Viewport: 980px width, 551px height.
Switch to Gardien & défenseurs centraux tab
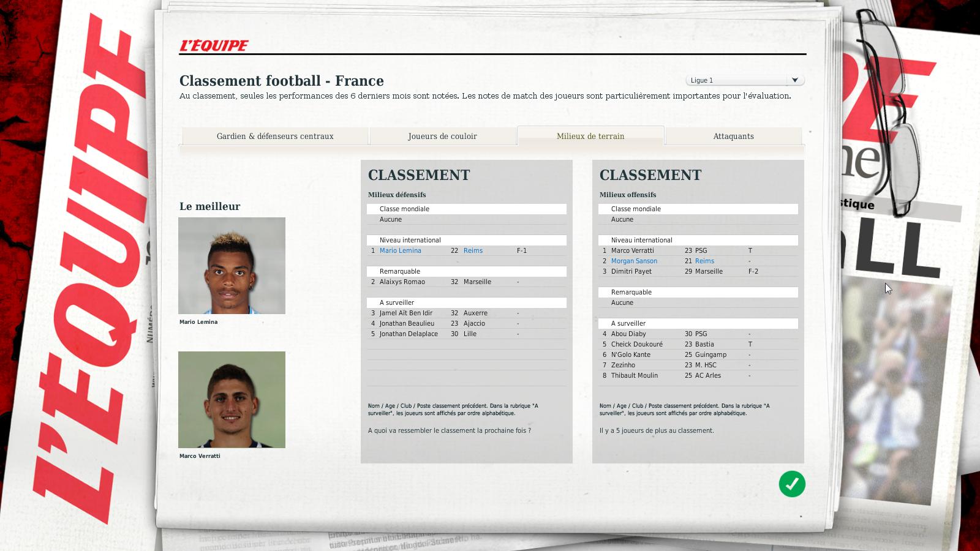[275, 137]
